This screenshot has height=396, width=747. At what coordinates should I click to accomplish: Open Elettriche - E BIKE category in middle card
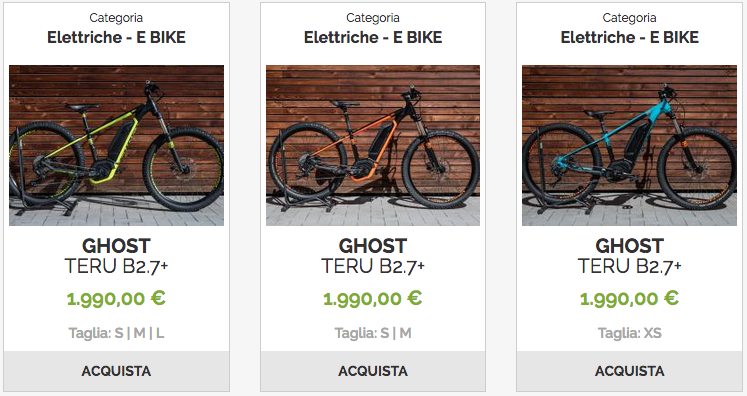pyautogui.click(x=373, y=37)
